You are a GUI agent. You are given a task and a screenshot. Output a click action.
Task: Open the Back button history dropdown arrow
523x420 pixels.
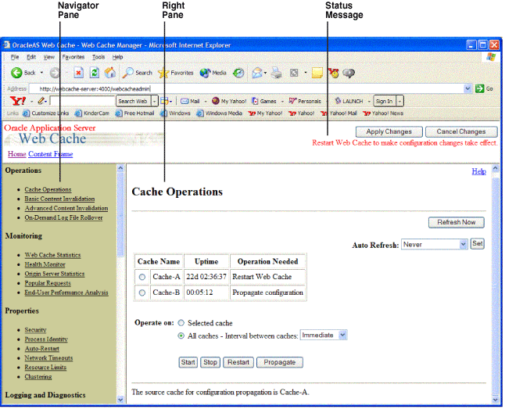point(41,73)
